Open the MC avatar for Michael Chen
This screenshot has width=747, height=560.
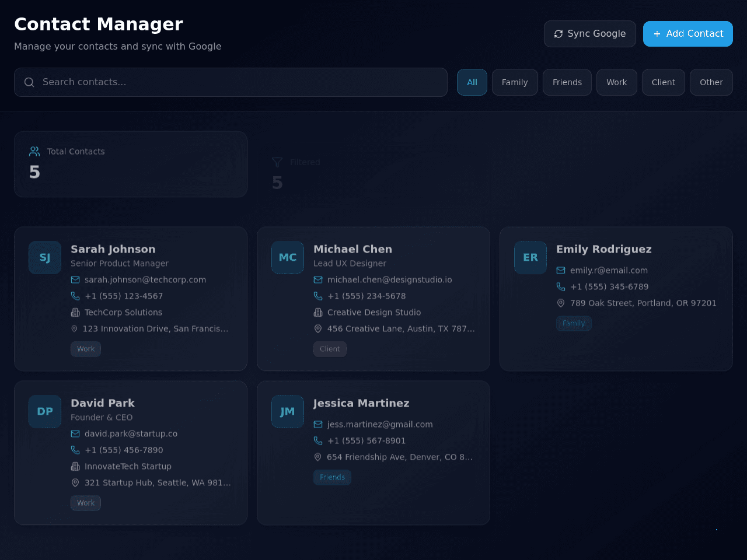coord(288,257)
